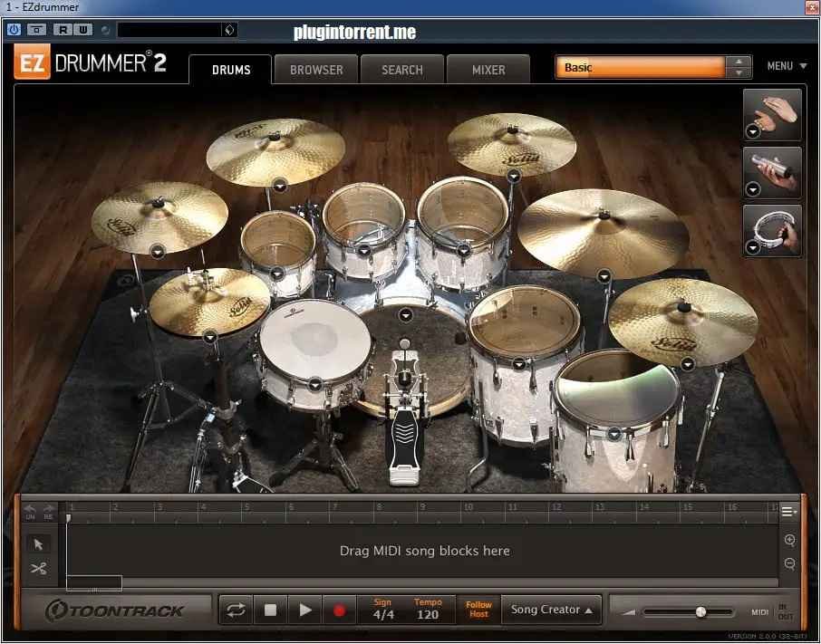This screenshot has width=821, height=644.
Task: Click the Undo arrow in the song track
Action: coord(31,511)
